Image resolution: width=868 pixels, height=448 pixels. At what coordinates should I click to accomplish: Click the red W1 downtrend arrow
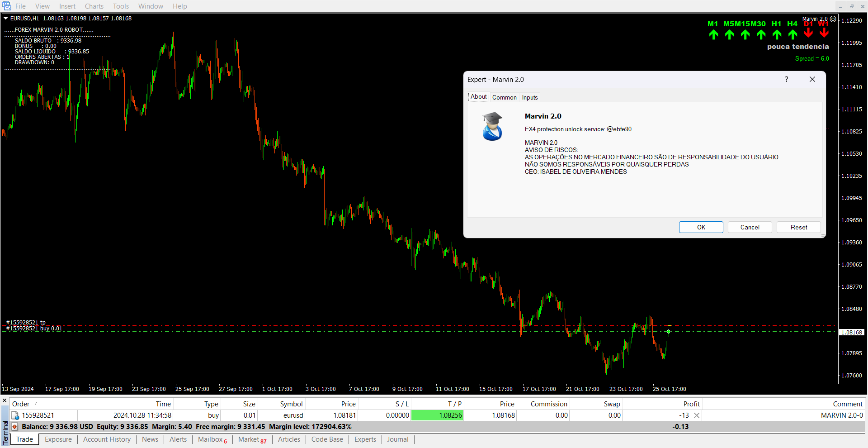pos(824,33)
